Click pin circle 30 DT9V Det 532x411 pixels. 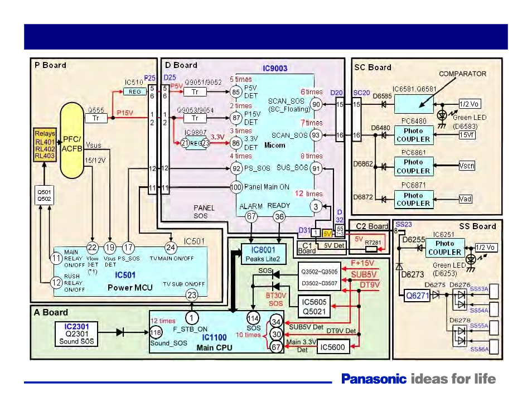pos(276,334)
